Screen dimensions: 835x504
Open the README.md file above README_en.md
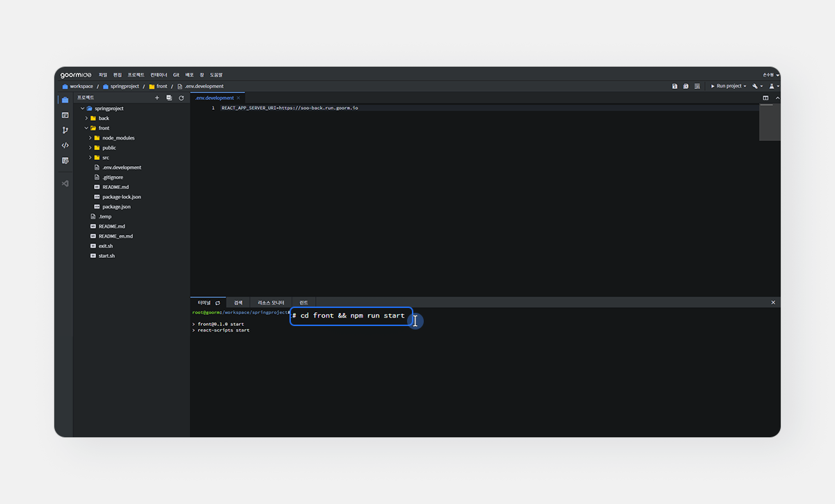coord(111,226)
